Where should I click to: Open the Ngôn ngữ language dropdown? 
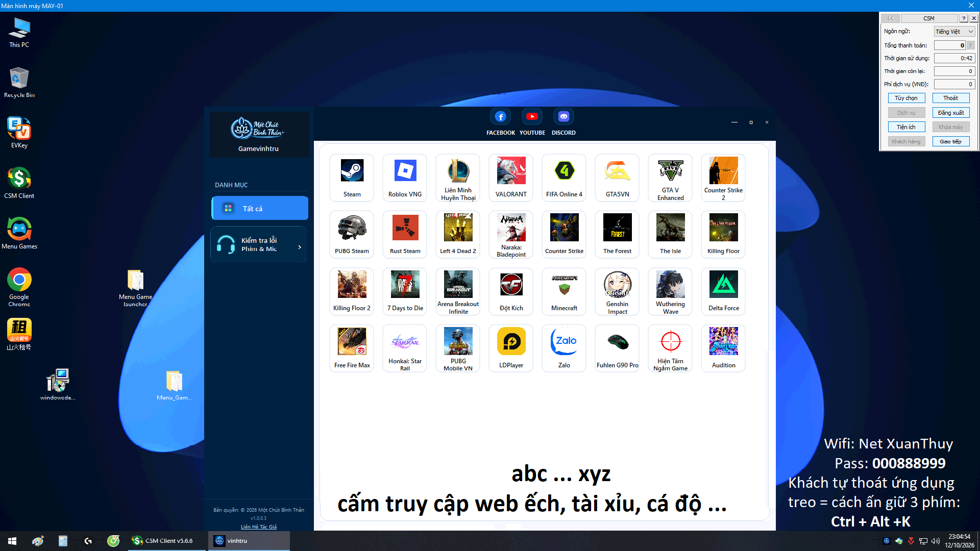coord(954,32)
